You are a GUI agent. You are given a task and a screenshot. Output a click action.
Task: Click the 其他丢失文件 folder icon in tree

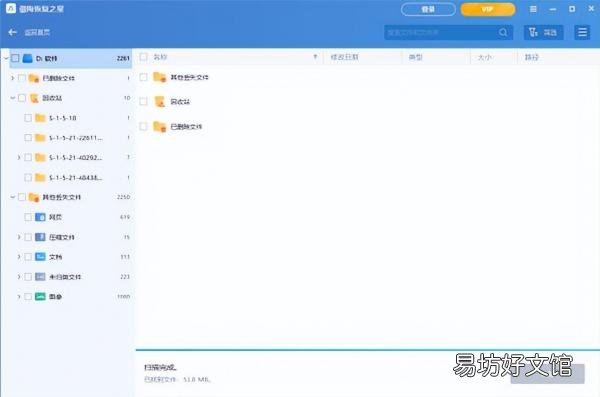tap(34, 197)
